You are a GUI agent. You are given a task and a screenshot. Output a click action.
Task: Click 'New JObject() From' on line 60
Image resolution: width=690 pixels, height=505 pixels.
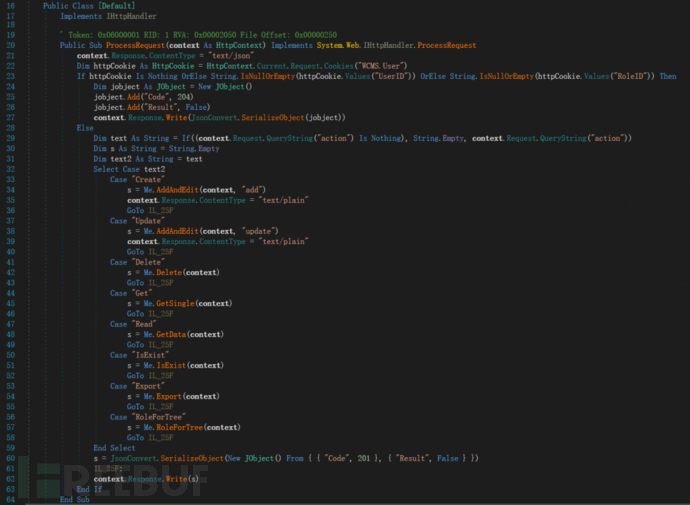pos(265,458)
